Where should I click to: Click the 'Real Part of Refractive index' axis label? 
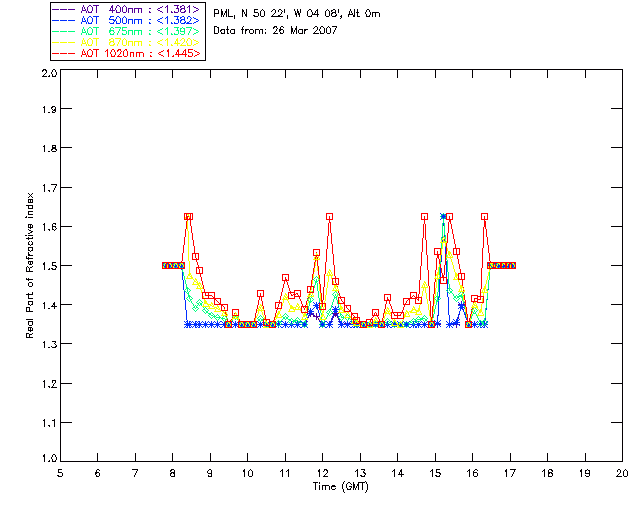pos(29,266)
